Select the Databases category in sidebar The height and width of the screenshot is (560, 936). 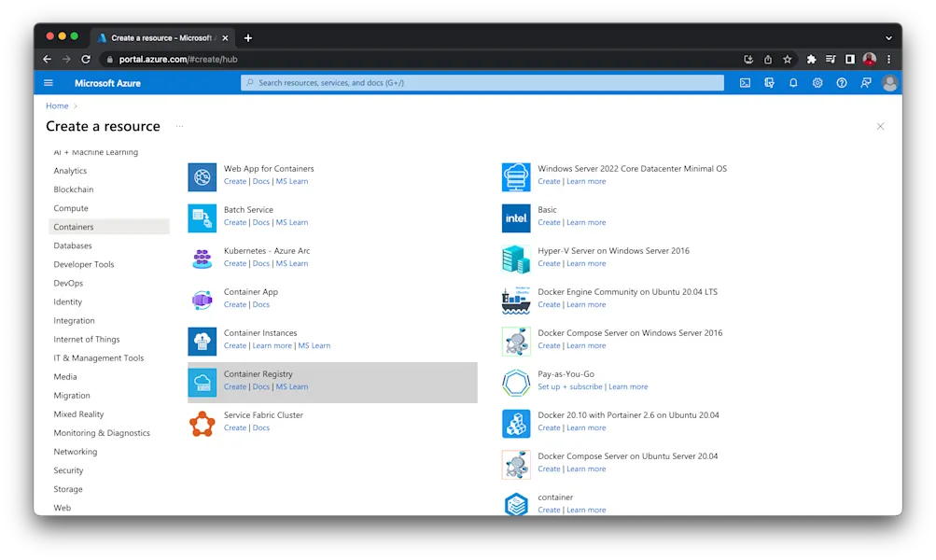[x=73, y=245]
